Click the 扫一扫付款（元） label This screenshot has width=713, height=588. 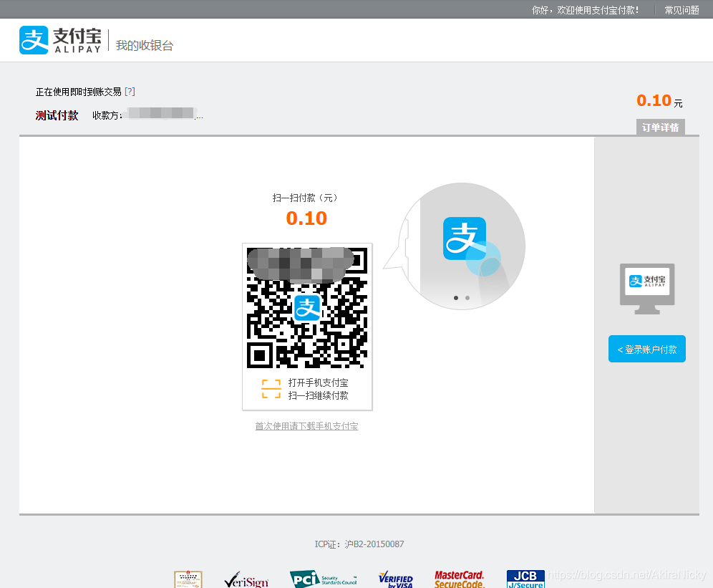(305, 198)
